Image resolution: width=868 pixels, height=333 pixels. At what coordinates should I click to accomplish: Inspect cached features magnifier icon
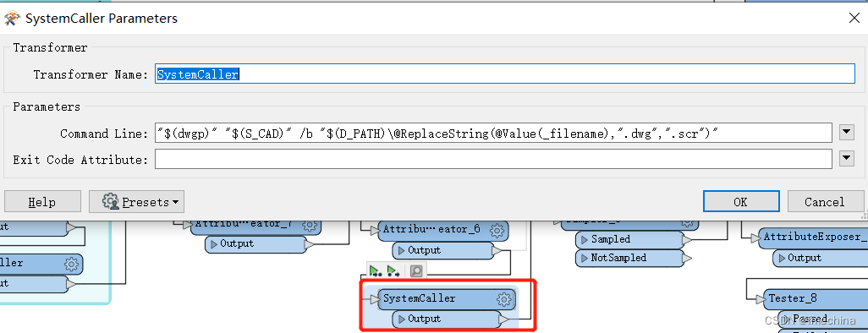click(416, 271)
